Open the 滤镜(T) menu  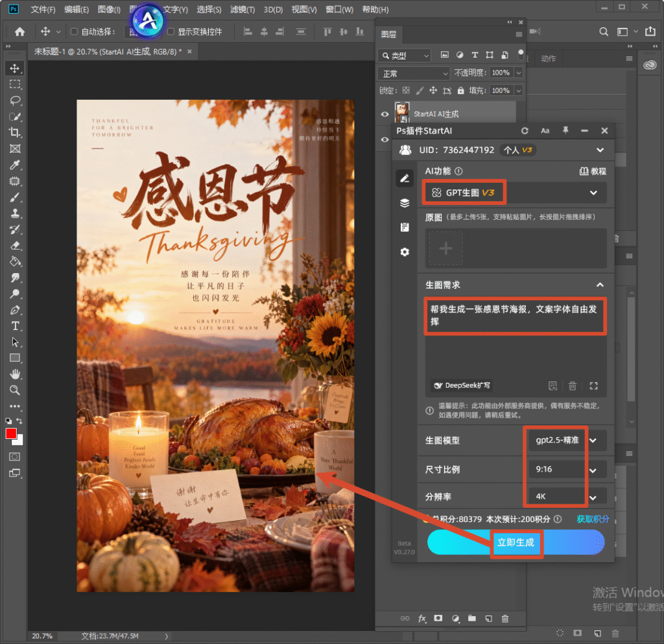click(243, 9)
